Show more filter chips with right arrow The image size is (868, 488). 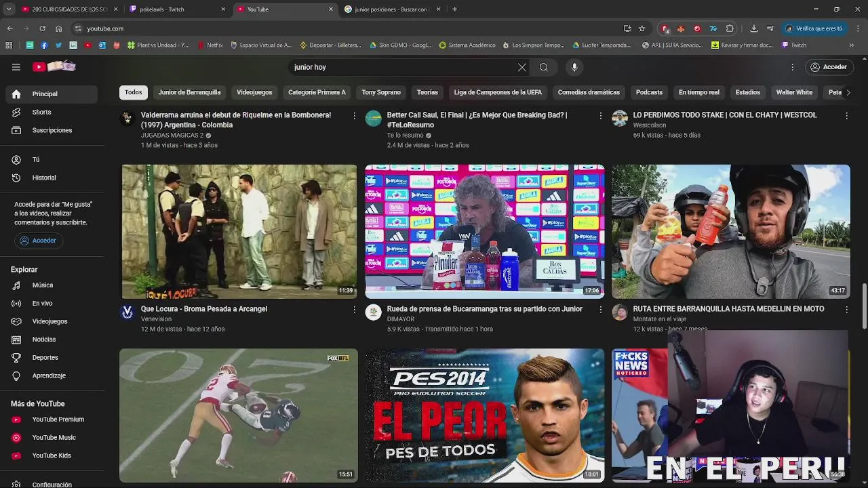coord(848,92)
